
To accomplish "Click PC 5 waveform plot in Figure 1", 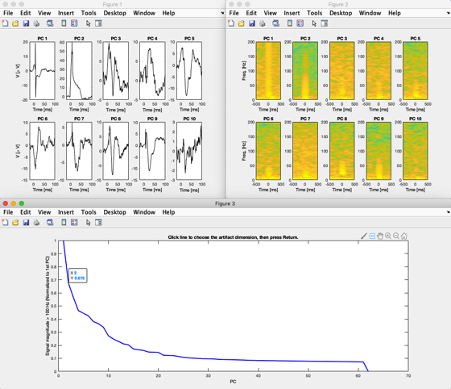I will point(189,71).
